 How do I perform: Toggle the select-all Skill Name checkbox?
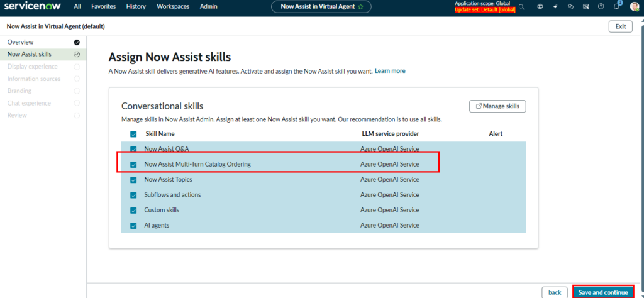point(133,134)
